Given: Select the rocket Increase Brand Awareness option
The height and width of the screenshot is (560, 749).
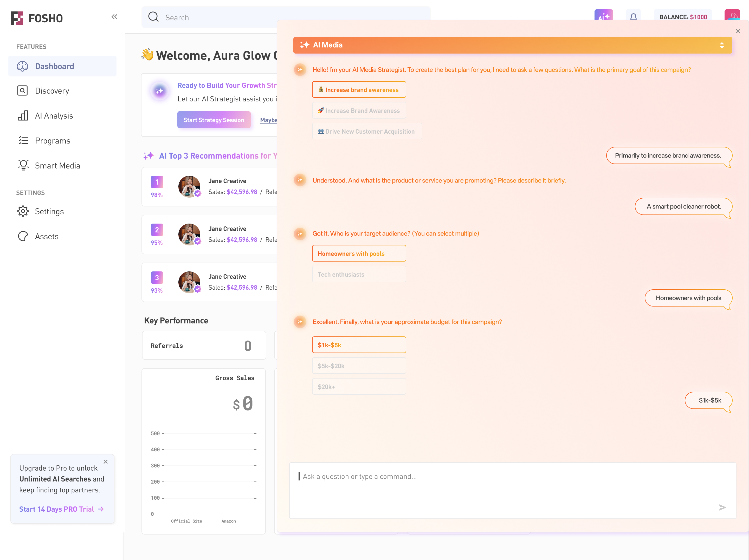Looking at the screenshot, I should tap(359, 110).
